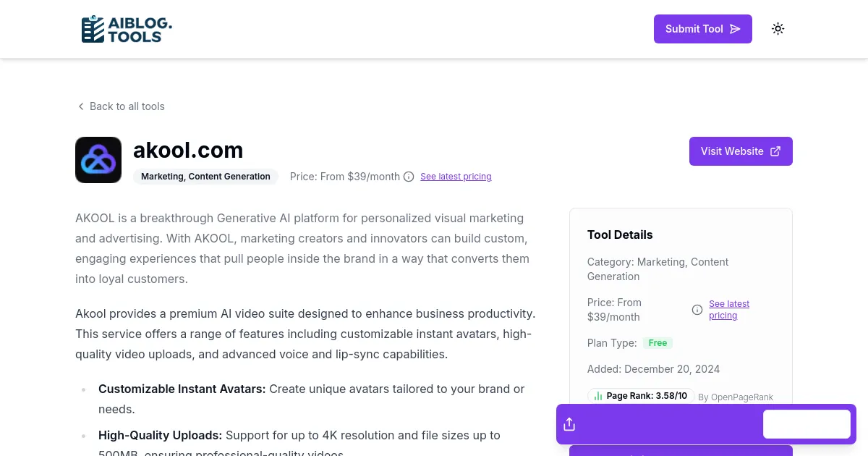Click the left chevron beside 'Back to all tools'
This screenshot has height=456, width=868.
(x=80, y=106)
